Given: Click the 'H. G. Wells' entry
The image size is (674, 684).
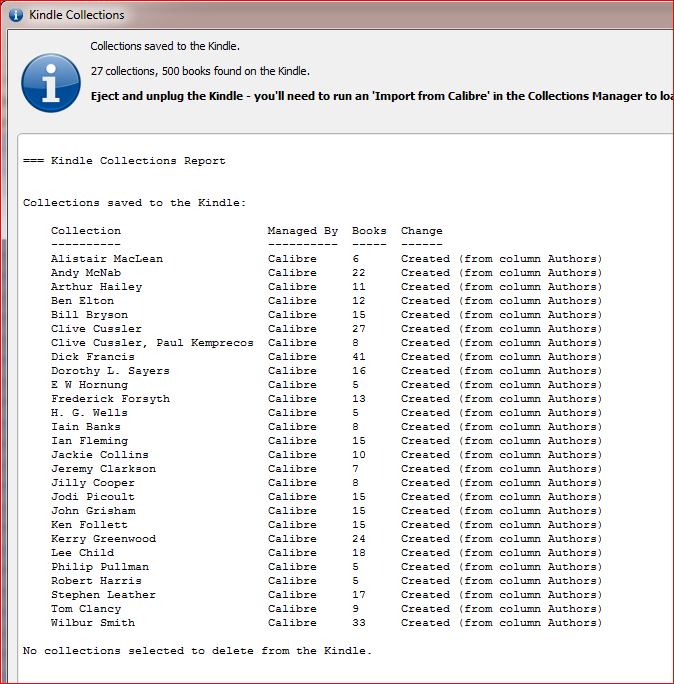Looking at the screenshot, I should coord(89,412).
